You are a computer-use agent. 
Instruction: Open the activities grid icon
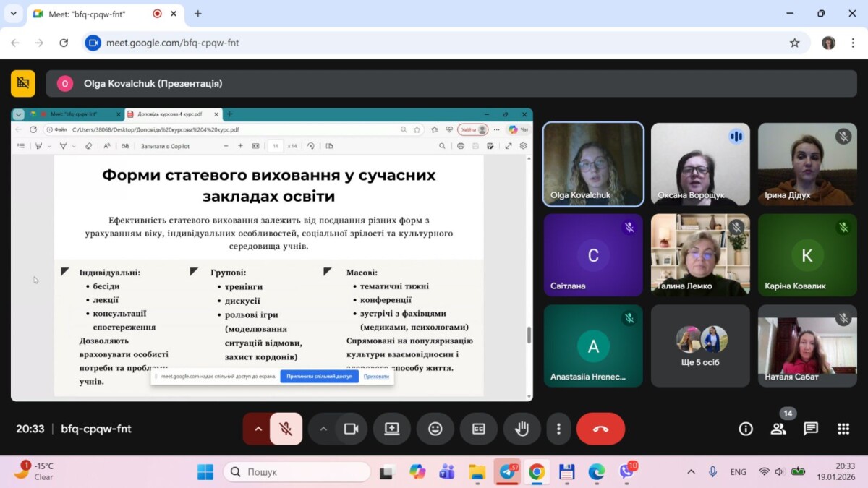coord(843,429)
